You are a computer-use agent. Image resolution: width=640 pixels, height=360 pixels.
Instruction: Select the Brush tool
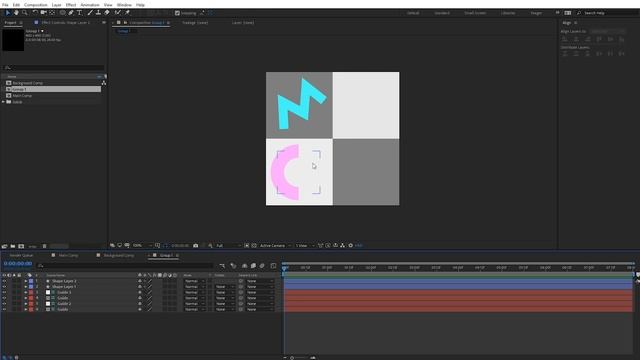pos(90,13)
